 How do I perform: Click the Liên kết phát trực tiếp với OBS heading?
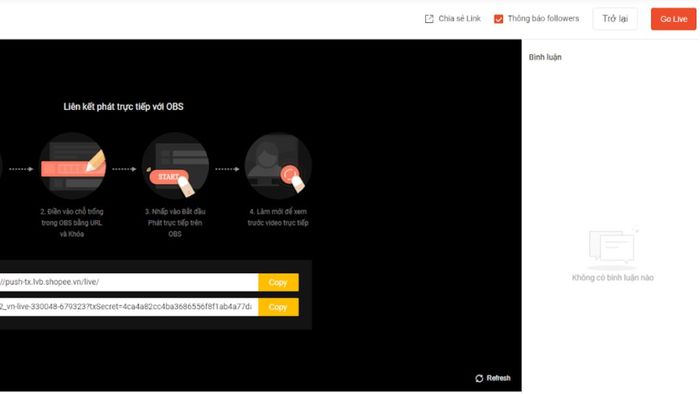[x=123, y=107]
